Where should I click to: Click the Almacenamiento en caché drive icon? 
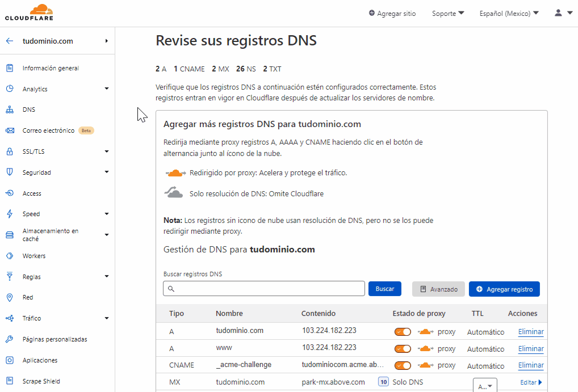click(10, 235)
